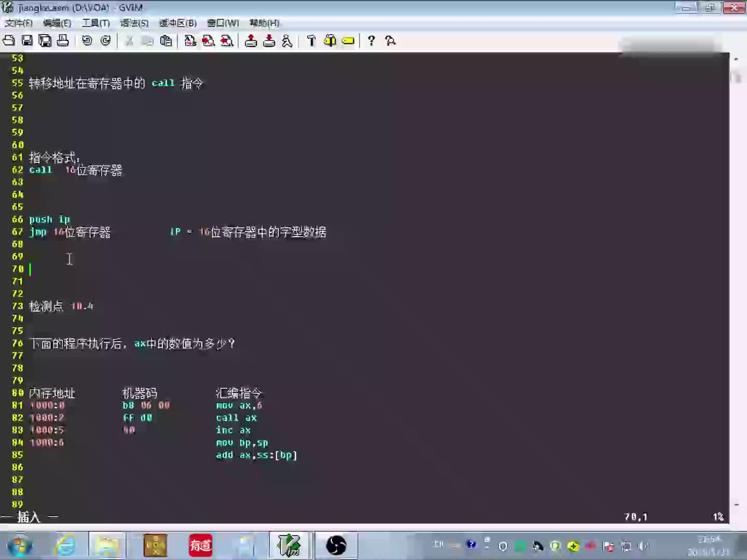Click the Jump to tag icon
Image resolution: width=747 pixels, height=560 pixels.
[x=348, y=40]
